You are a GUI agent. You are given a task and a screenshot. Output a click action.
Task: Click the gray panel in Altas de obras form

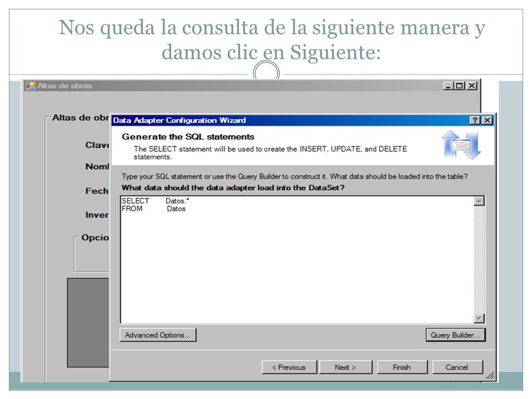(x=88, y=323)
